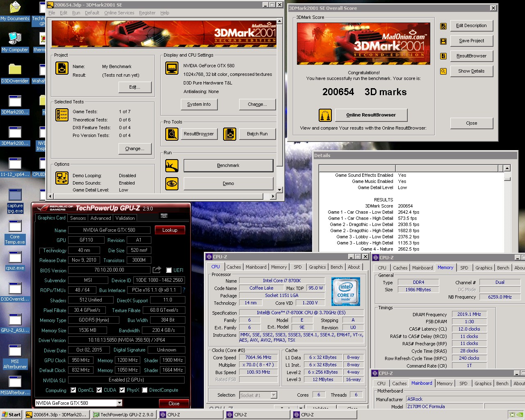Switch to Validation tab in GPU-Z
Screen dimensions: 525x420
(x=125, y=218)
